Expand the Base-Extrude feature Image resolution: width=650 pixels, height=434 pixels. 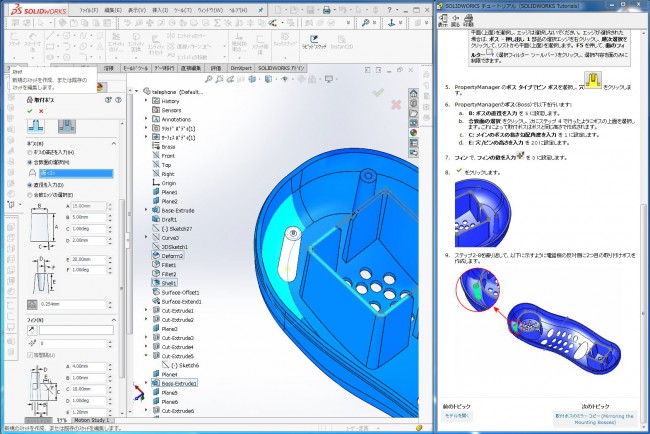[x=146, y=210]
